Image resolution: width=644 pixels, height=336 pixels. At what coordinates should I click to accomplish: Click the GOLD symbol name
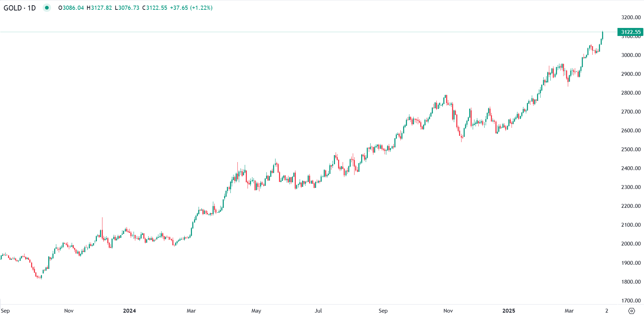(x=13, y=8)
